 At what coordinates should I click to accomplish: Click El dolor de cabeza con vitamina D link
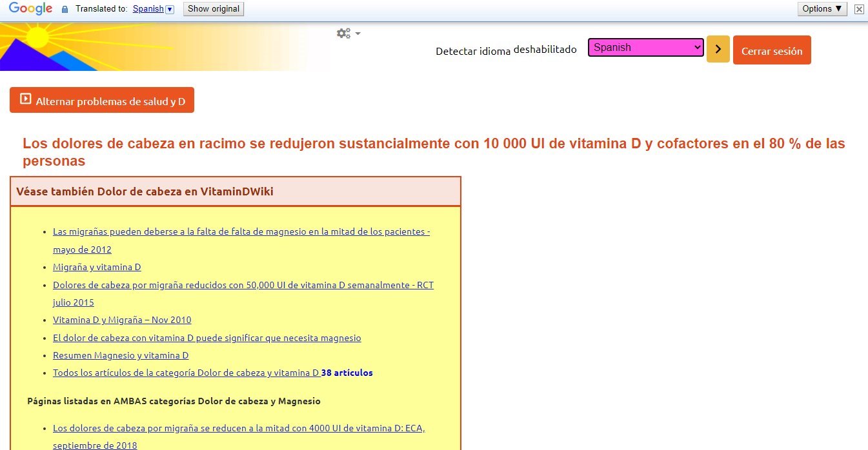tap(207, 338)
